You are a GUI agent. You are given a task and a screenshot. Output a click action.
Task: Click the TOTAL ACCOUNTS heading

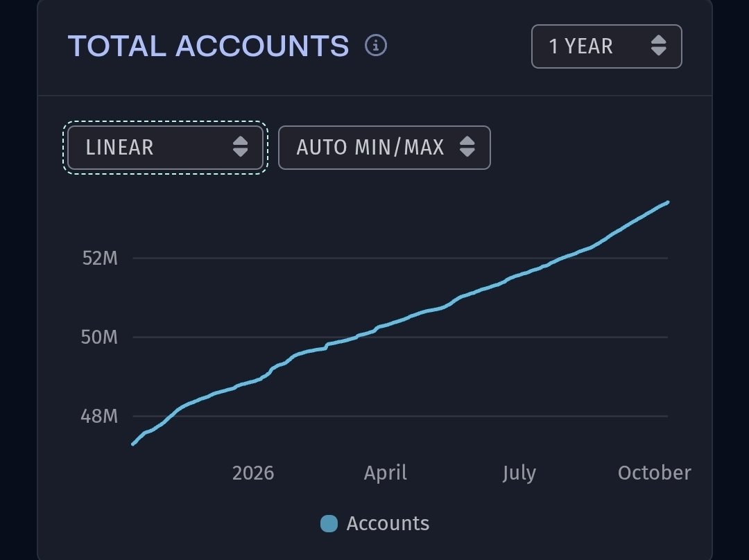208,46
